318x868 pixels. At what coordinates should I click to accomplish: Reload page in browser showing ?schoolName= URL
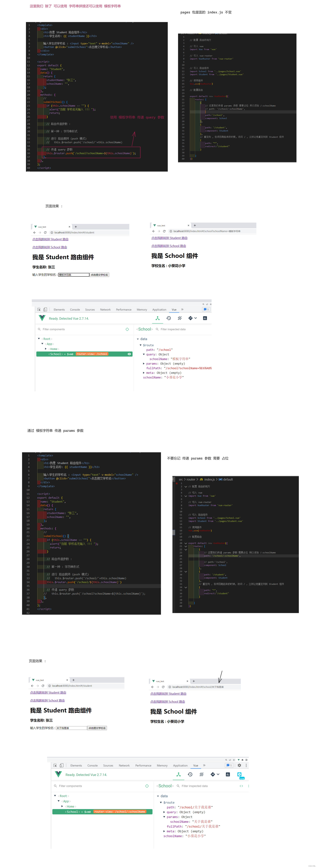pos(164,231)
